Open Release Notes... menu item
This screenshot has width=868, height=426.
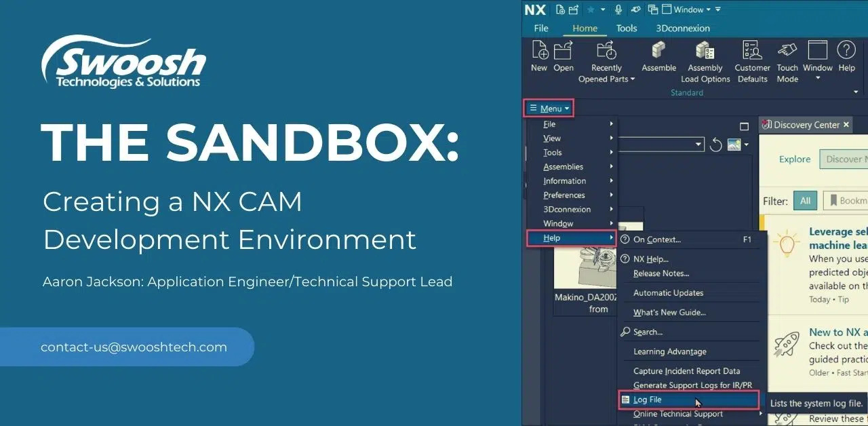click(692, 273)
